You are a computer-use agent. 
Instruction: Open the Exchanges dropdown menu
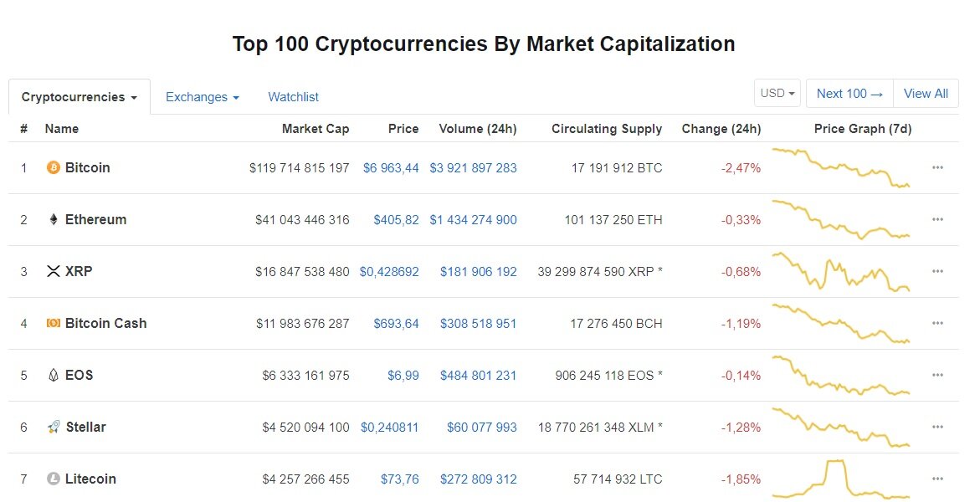203,97
